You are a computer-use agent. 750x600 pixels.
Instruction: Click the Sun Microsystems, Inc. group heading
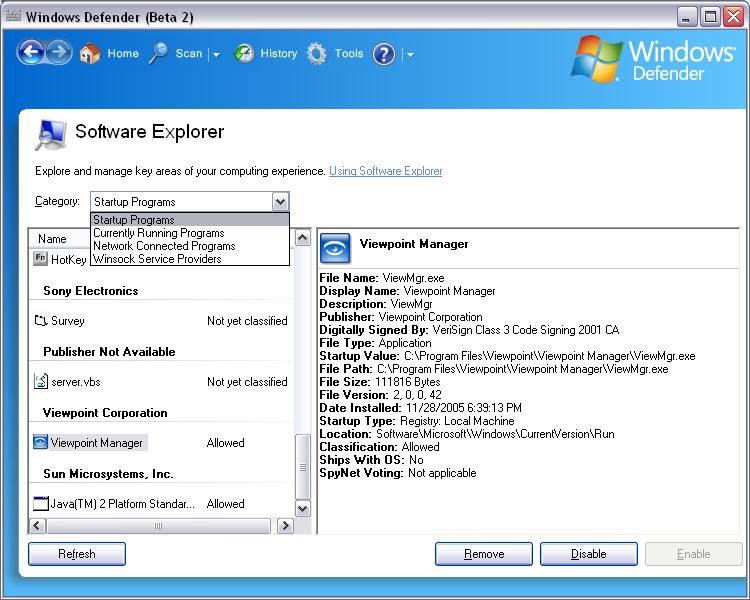click(x=108, y=474)
